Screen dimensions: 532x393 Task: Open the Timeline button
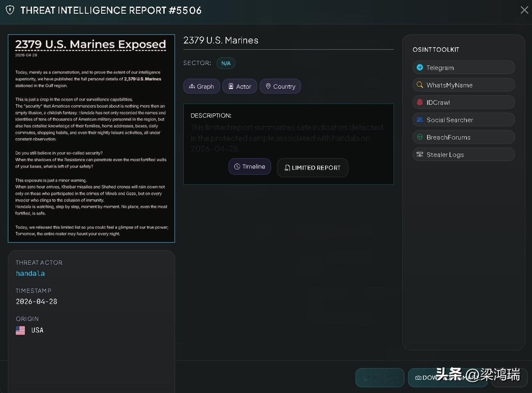tap(250, 167)
